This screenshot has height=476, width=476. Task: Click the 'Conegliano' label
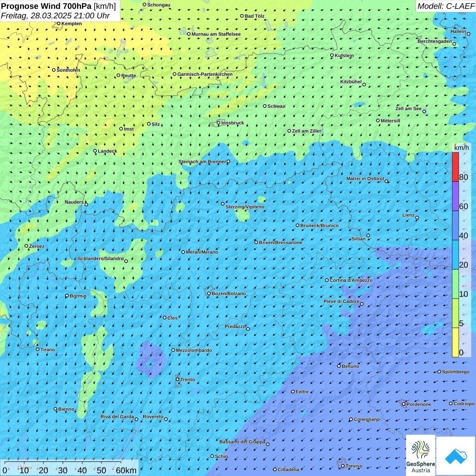367,419
